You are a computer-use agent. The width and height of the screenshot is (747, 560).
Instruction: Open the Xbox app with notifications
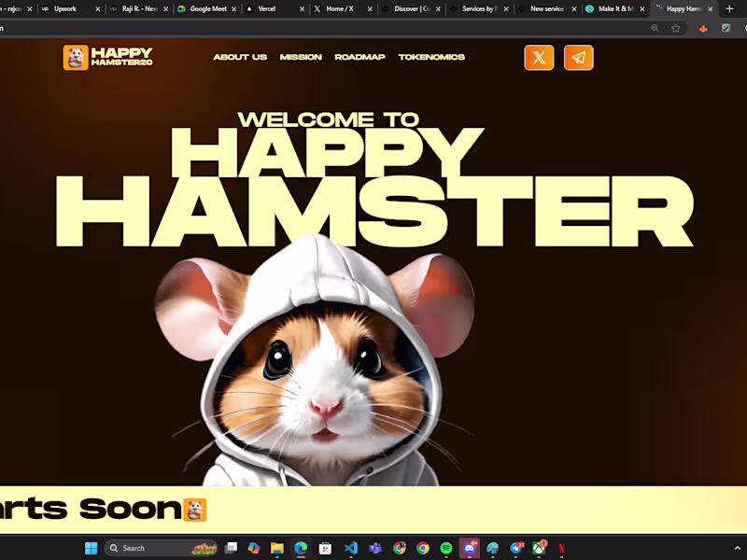tap(539, 548)
